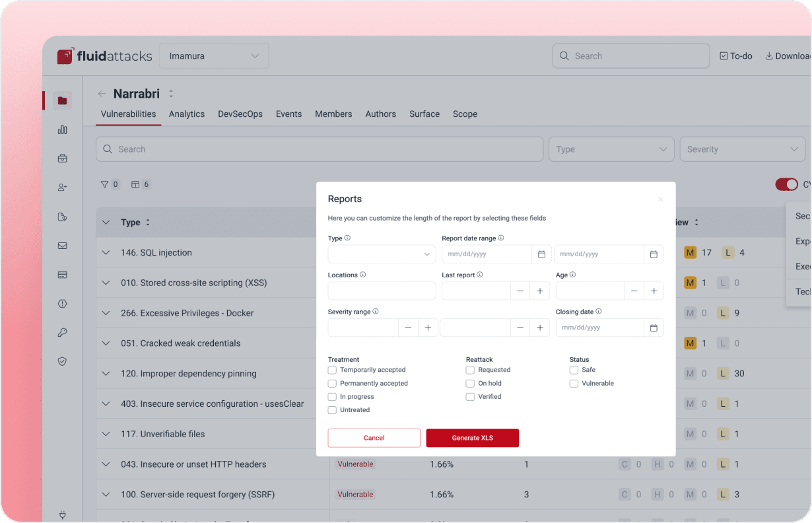Check Safe status option
Viewport: 812px width, 523px height.
[x=574, y=370]
